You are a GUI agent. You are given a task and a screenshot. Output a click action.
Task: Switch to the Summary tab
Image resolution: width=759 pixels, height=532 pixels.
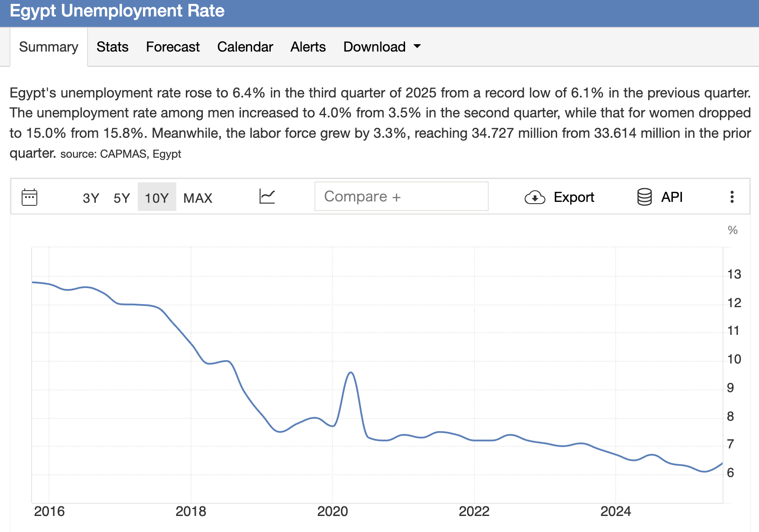49,47
